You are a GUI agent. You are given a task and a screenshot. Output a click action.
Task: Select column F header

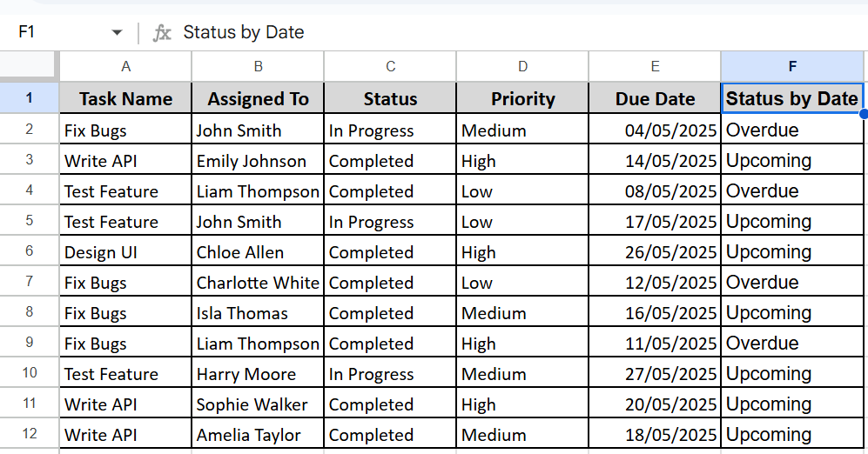(x=792, y=66)
